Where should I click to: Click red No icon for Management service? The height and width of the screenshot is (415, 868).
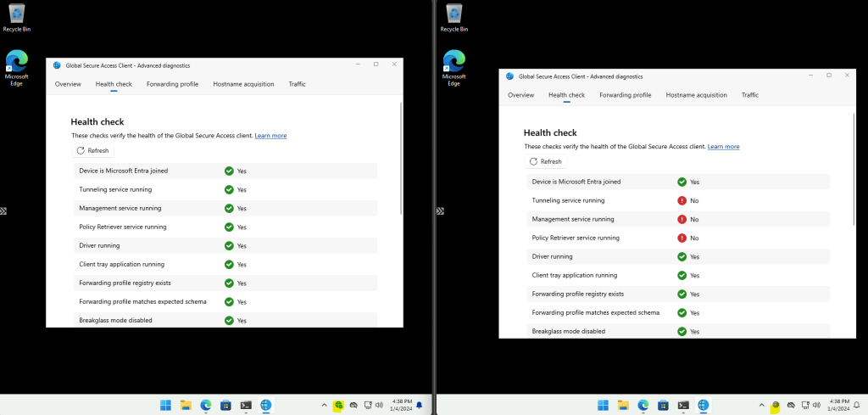point(682,220)
